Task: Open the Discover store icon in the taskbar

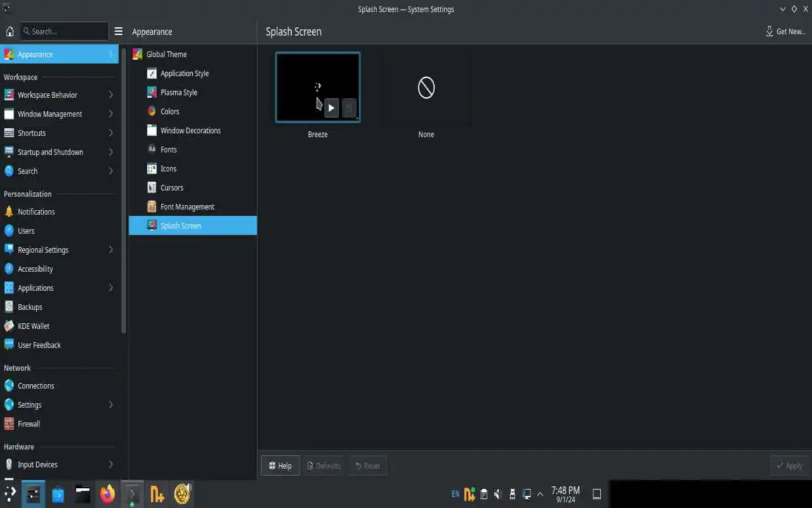Action: click(x=58, y=493)
